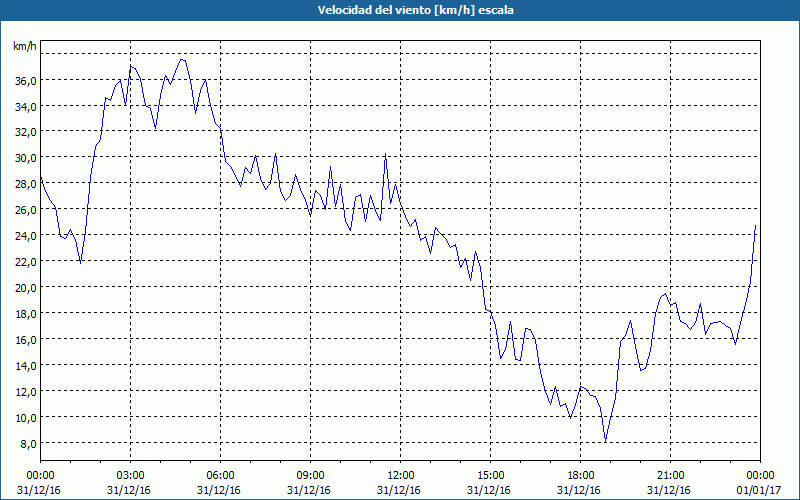Click the 'km/h' axis unit label
800x500 pixels.
(25, 46)
